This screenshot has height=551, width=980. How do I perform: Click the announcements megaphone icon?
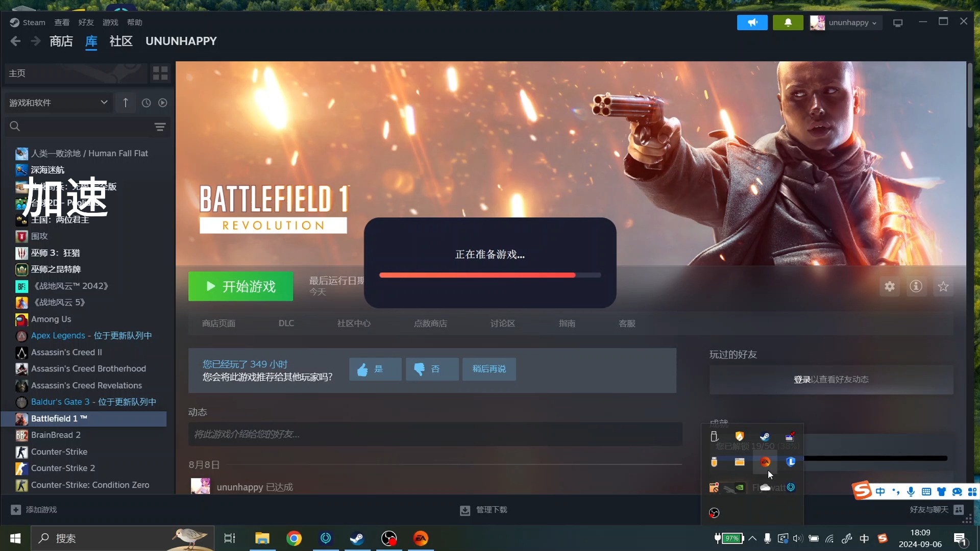(752, 22)
